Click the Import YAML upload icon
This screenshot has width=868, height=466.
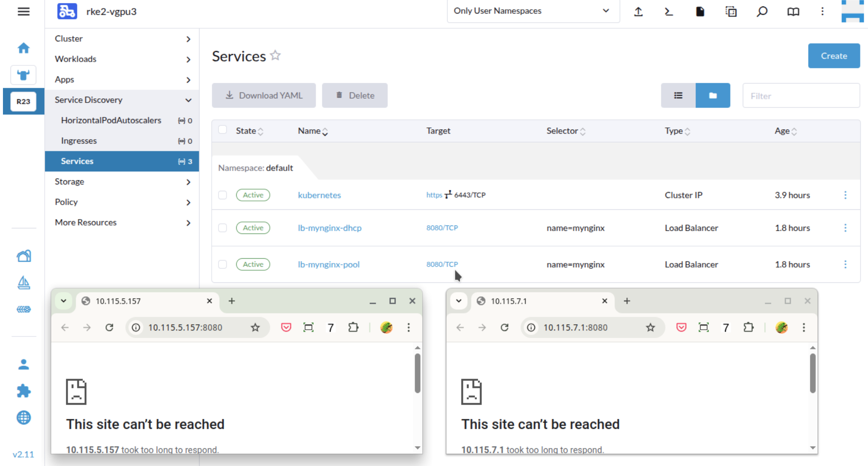click(638, 11)
